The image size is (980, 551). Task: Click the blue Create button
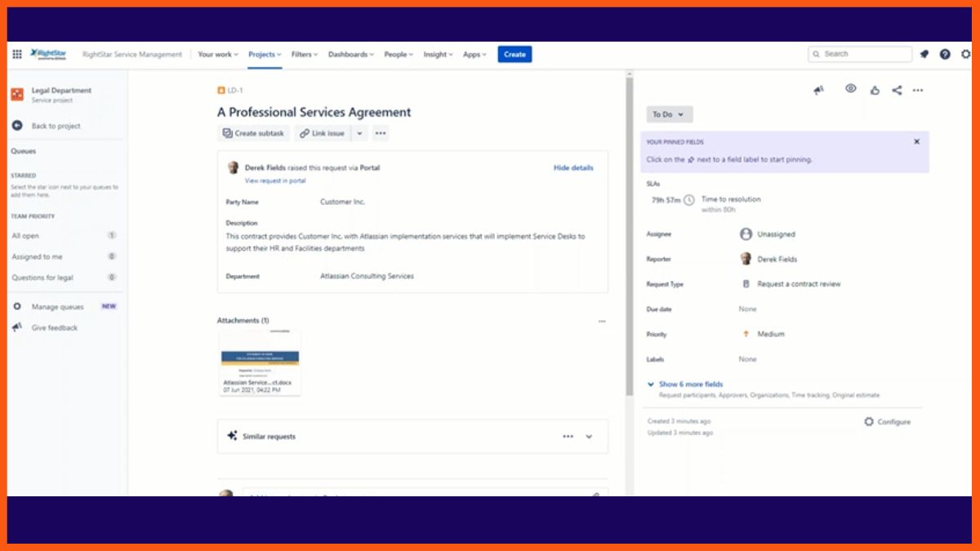click(x=514, y=55)
